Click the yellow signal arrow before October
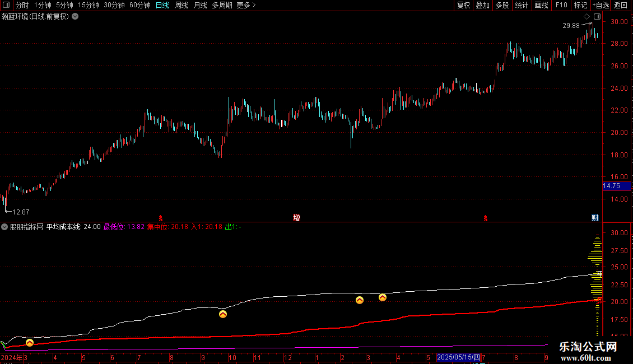633x364 pixels. click(223, 314)
